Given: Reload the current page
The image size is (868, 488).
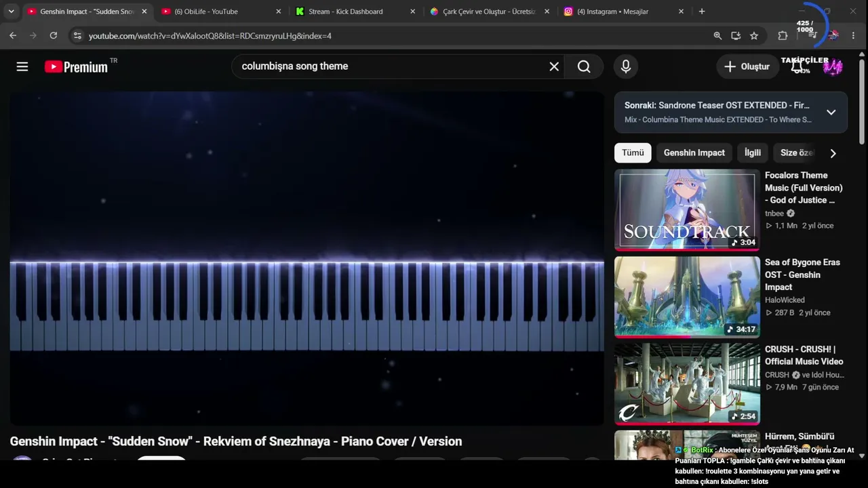Looking at the screenshot, I should [54, 36].
